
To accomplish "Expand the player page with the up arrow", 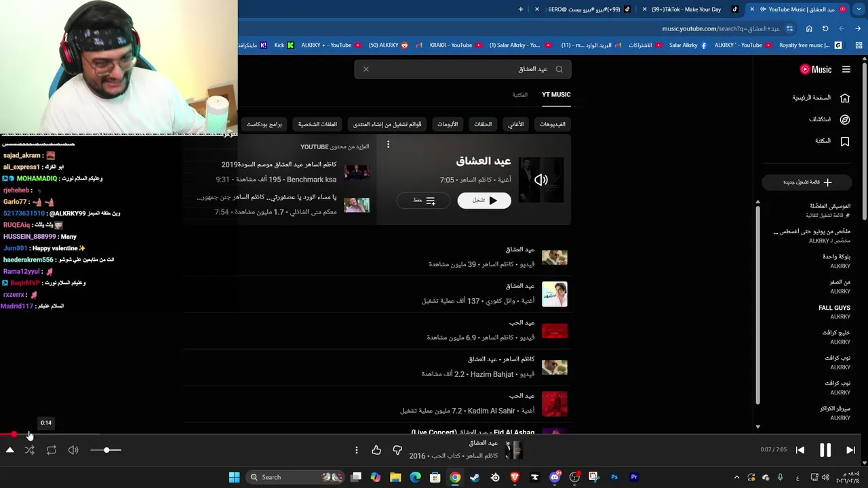I will click(x=9, y=450).
